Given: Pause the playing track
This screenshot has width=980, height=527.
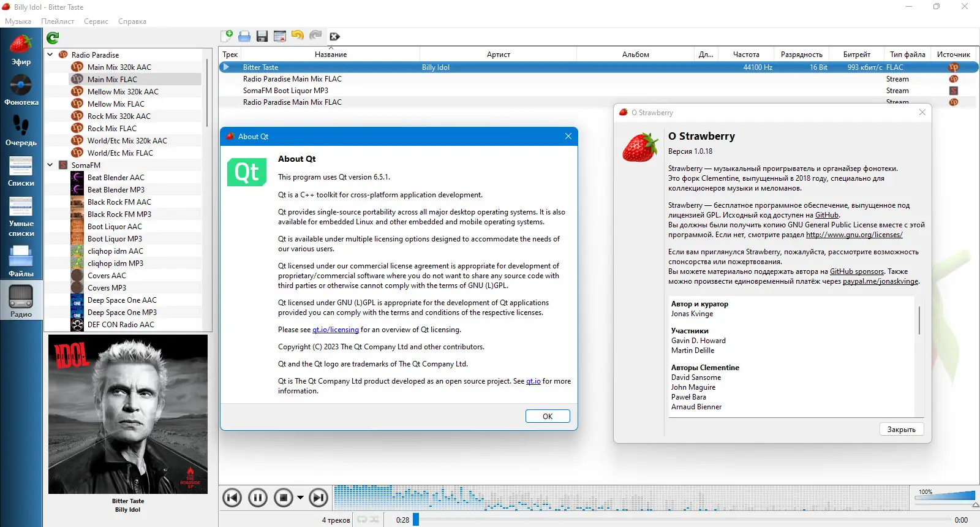Looking at the screenshot, I should coord(258,498).
